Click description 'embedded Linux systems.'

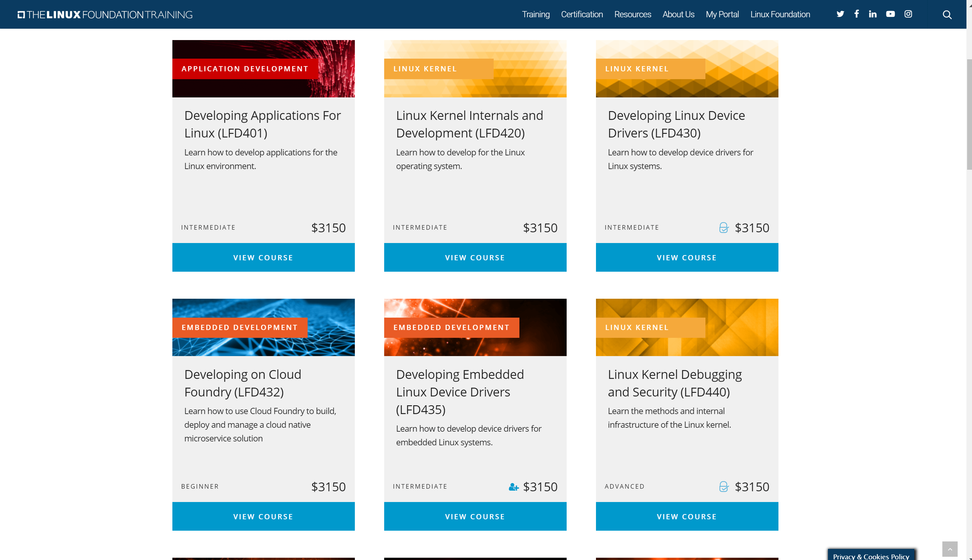[x=444, y=442]
